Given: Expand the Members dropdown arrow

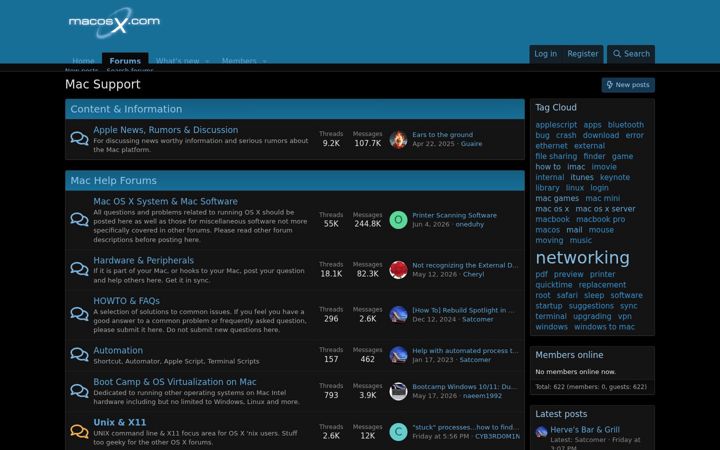Looking at the screenshot, I should (x=264, y=61).
